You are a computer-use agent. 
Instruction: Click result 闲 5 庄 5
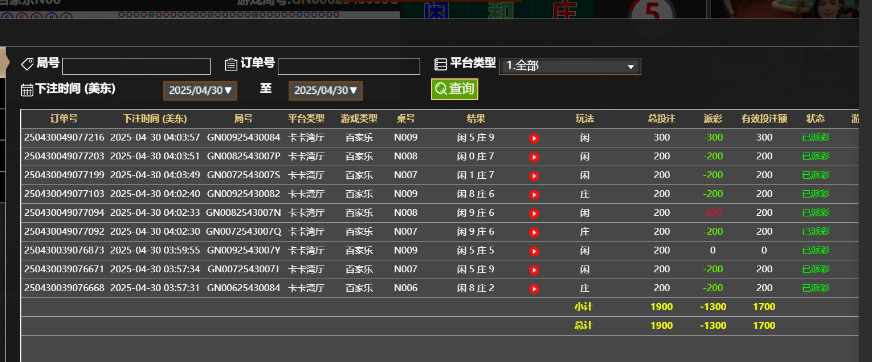tap(475, 250)
